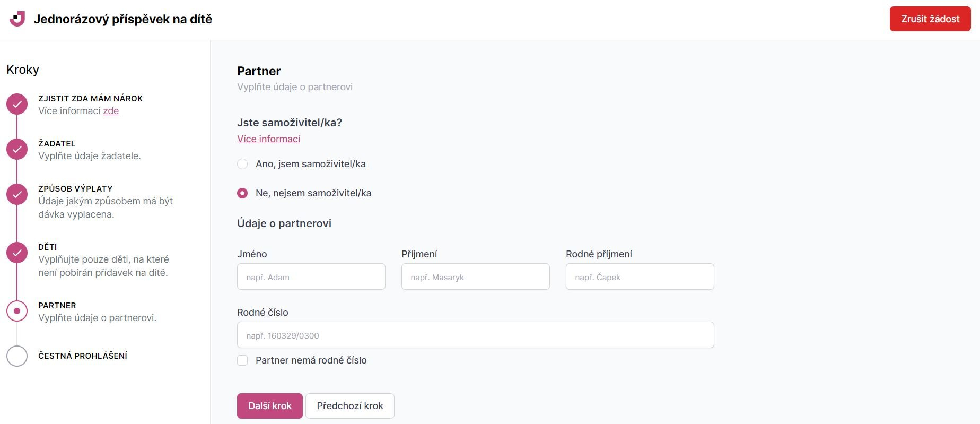Focus the Jméno input field

(x=311, y=276)
